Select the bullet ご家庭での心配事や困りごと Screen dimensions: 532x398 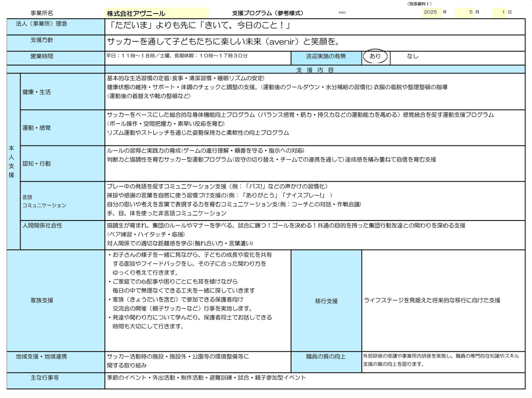coord(182,286)
